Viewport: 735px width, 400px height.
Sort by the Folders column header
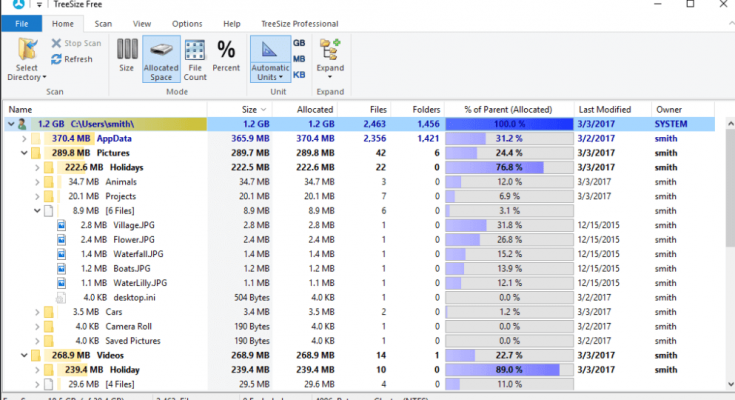418,110
